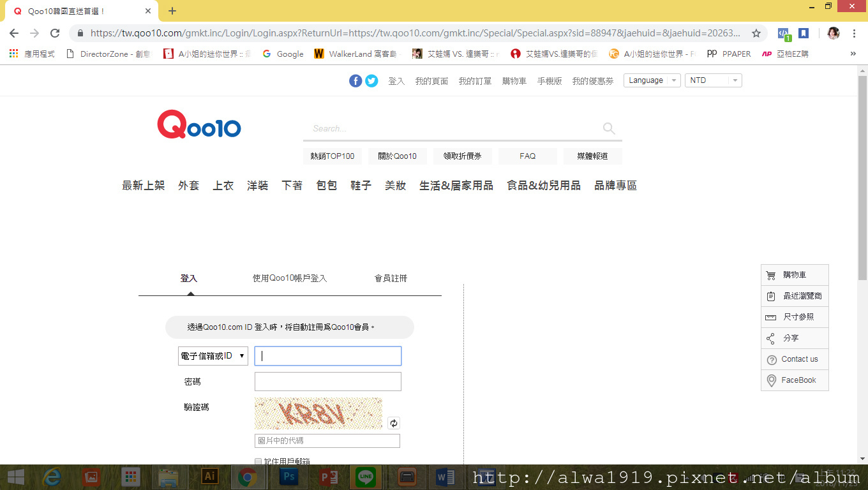Go back to the previous page
Viewport: 868px width, 490px height.
click(x=14, y=33)
